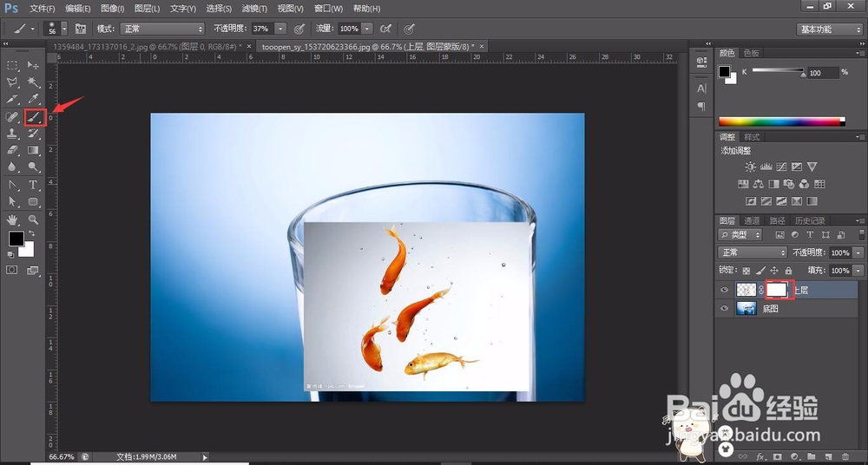Toggle lock all for layer
Viewport: 868px width, 465px height.
click(788, 271)
